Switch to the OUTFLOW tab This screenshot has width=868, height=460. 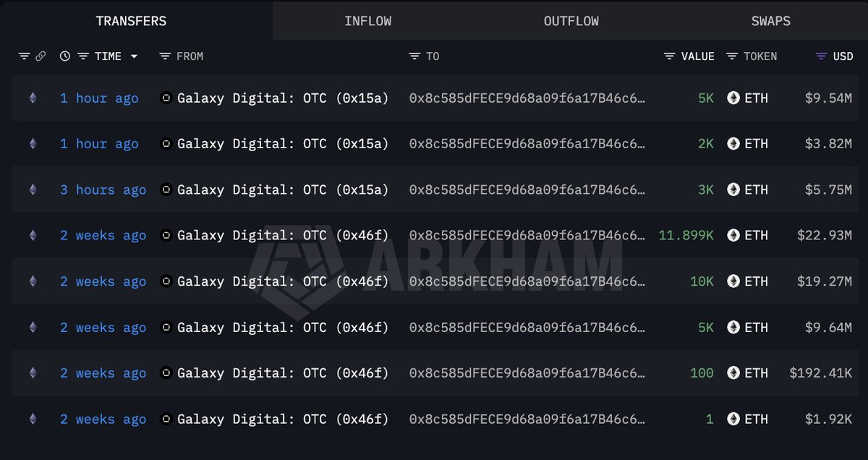[571, 21]
